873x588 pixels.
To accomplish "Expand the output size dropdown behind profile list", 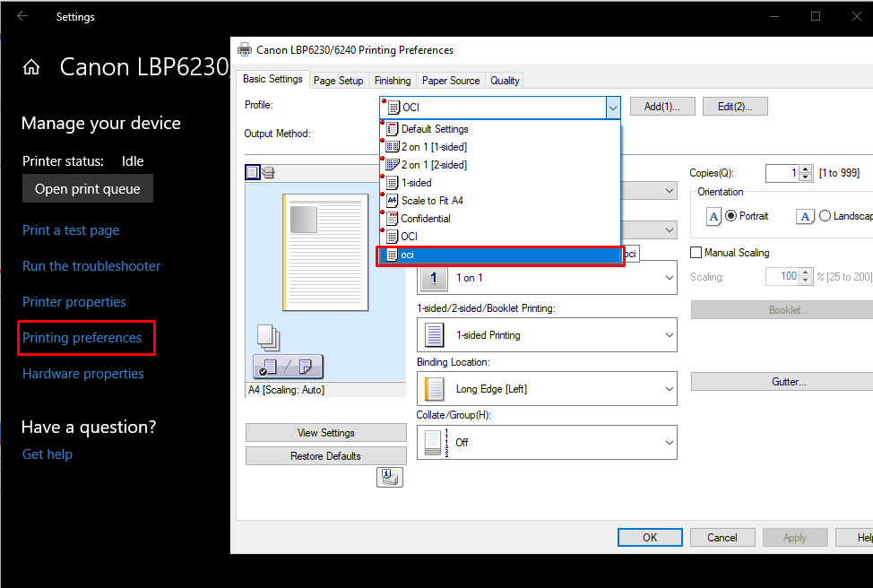I will click(670, 230).
